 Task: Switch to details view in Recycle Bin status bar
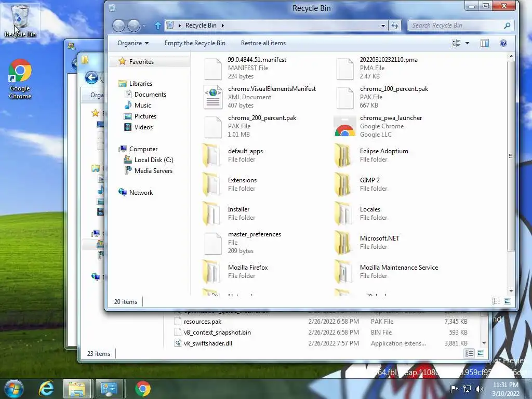tap(496, 301)
